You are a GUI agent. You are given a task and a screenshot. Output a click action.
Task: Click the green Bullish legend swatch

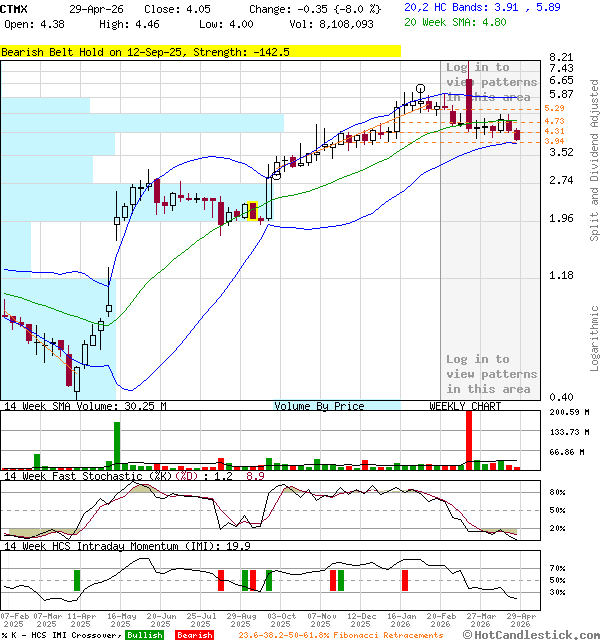pos(146,635)
